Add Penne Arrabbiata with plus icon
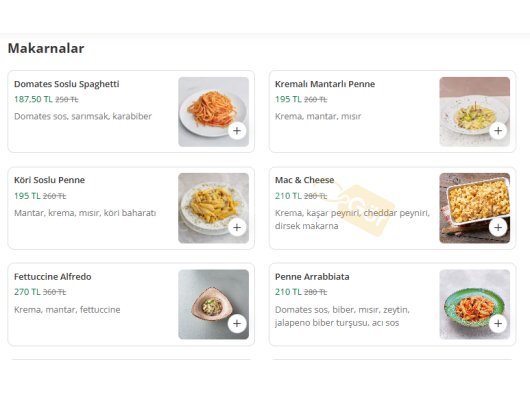This screenshot has height=393, width=530. pyautogui.click(x=498, y=323)
